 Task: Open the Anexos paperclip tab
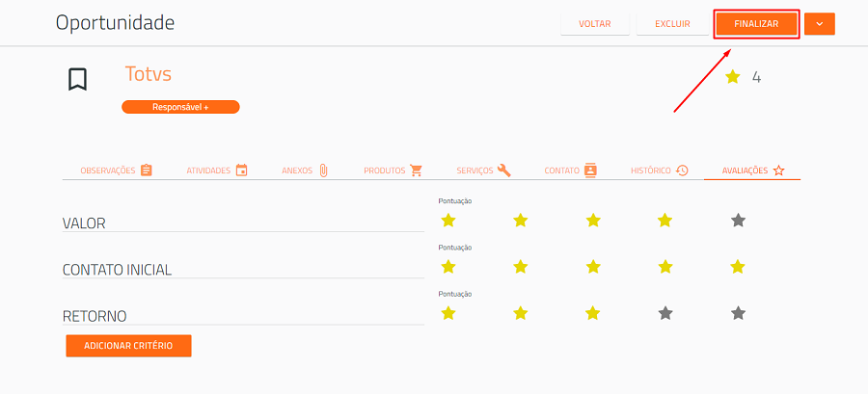pyautogui.click(x=305, y=171)
